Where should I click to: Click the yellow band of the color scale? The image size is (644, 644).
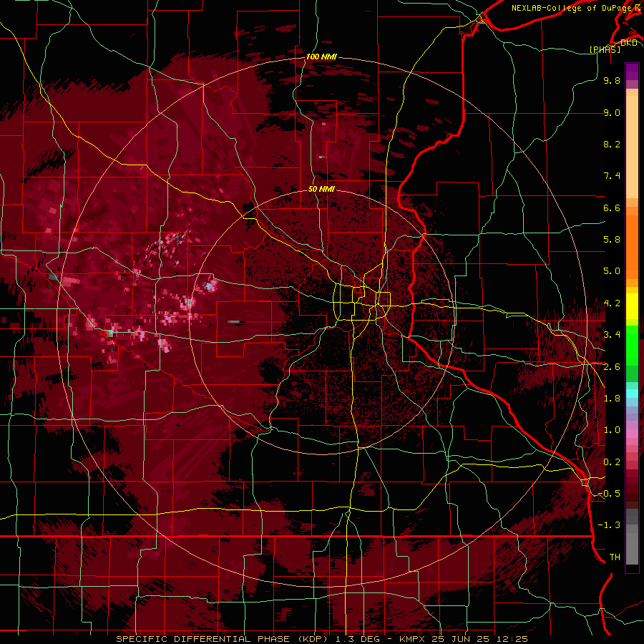(x=632, y=306)
